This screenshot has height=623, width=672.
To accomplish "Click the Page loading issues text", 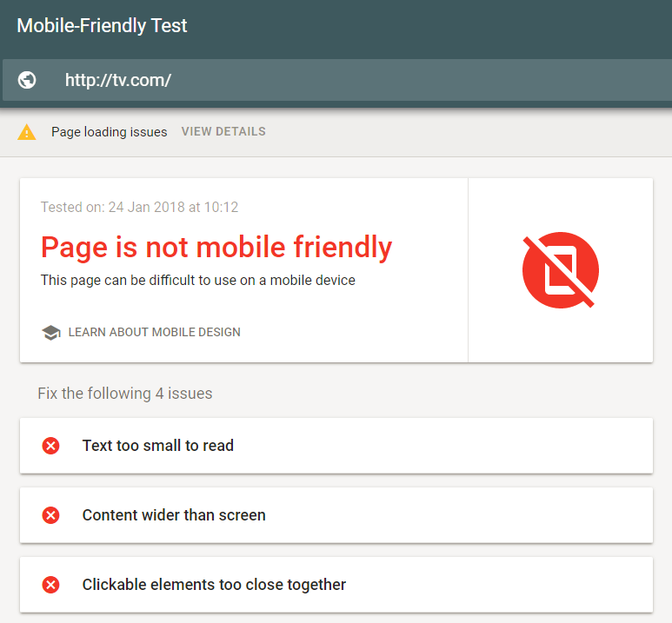I will (110, 132).
